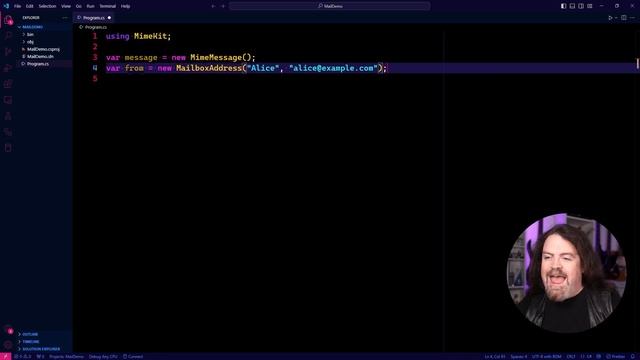Open the Source Control view

[8, 52]
